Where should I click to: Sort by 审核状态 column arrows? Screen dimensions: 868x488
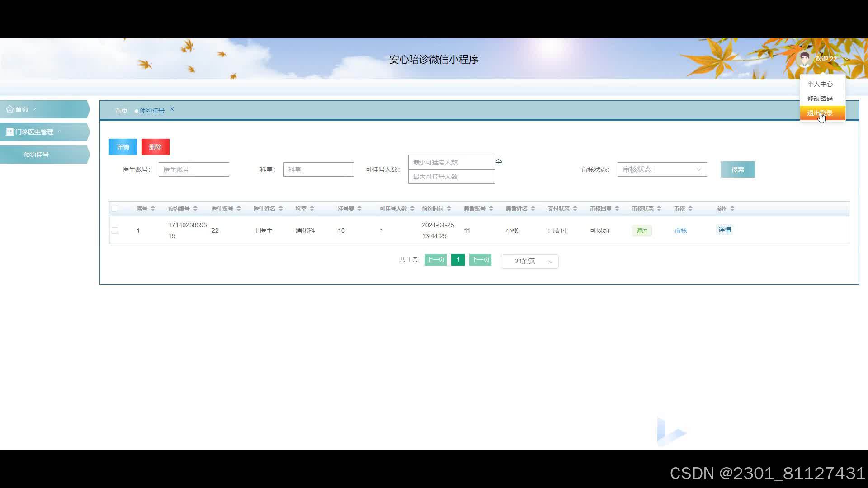pos(659,209)
